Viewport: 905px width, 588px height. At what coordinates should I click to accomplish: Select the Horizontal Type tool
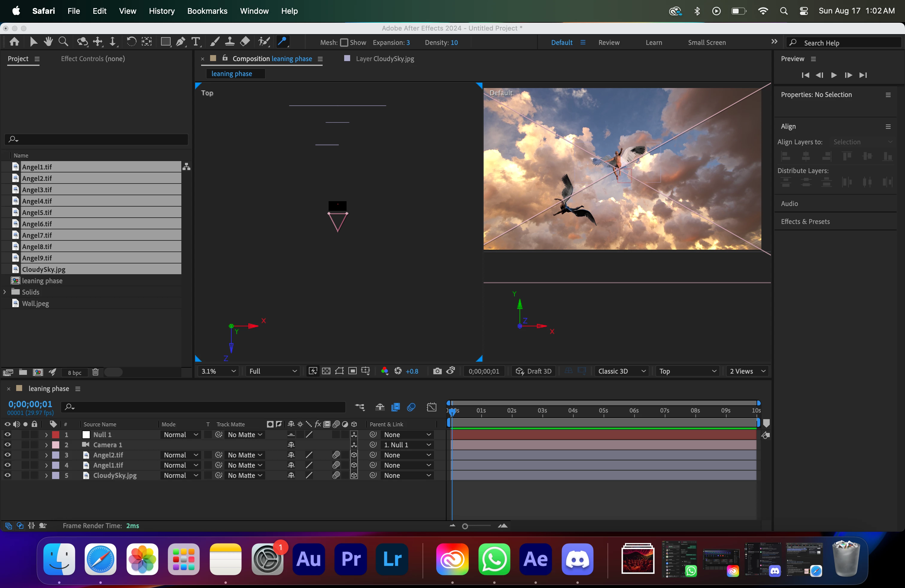click(x=196, y=41)
